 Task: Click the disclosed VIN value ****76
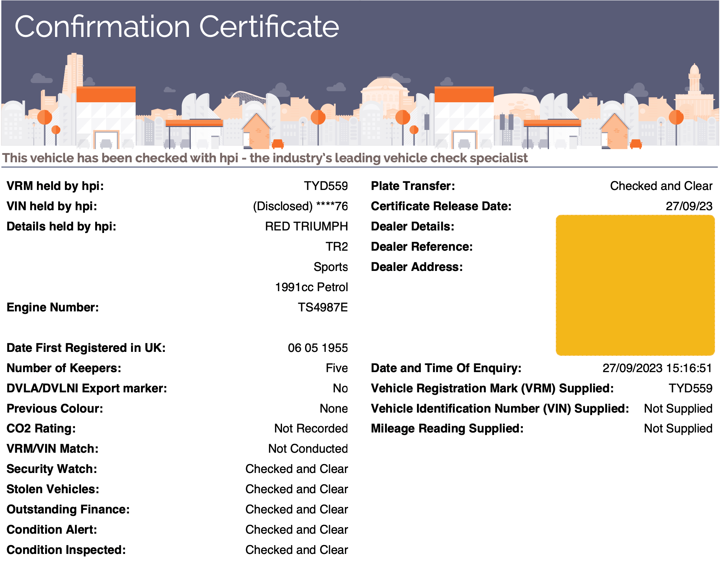coord(300,206)
